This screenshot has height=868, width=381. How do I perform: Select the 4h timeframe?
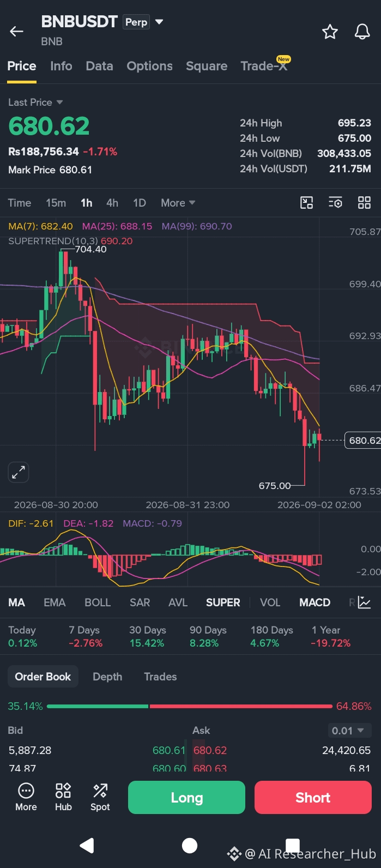point(112,203)
